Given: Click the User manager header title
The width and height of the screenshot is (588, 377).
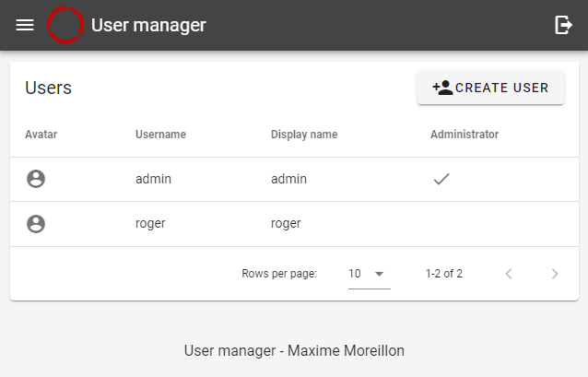Looking at the screenshot, I should [148, 25].
